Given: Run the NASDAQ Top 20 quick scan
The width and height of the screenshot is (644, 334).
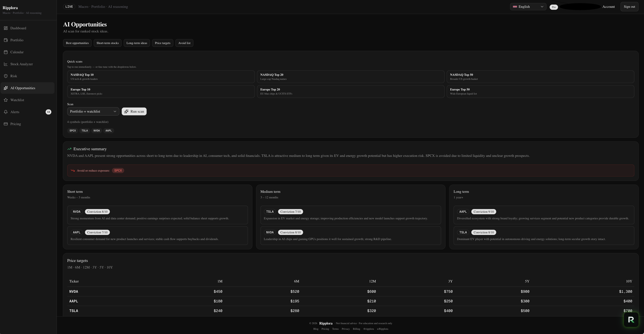Looking at the screenshot, I should pyautogui.click(x=351, y=77).
